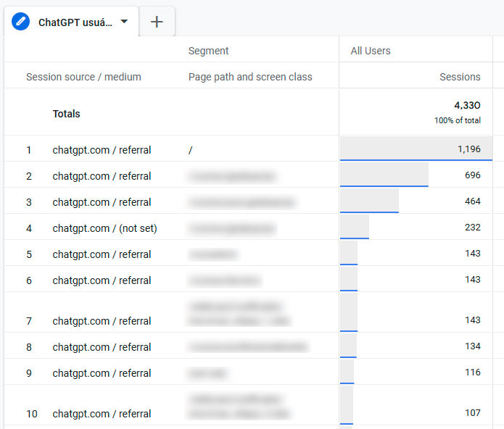Add a new tab with plus button
Image resolution: width=504 pixels, height=429 pixels.
pos(157,22)
